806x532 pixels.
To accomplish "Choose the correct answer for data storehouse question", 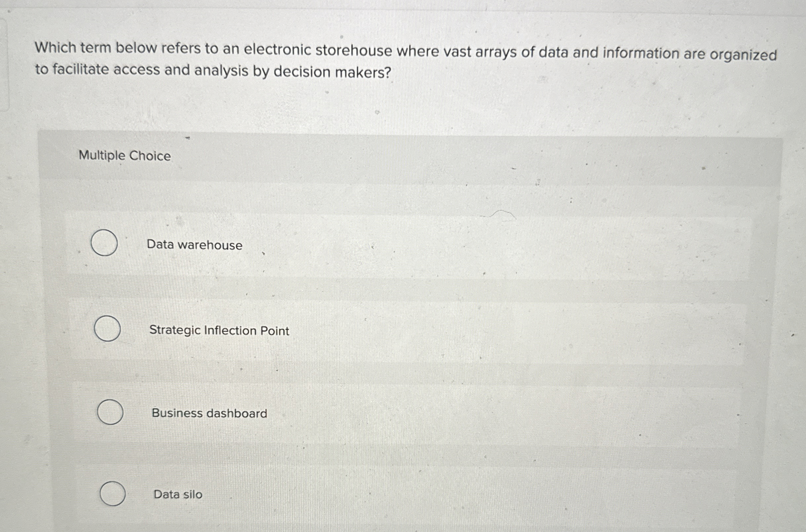I will point(104,243).
